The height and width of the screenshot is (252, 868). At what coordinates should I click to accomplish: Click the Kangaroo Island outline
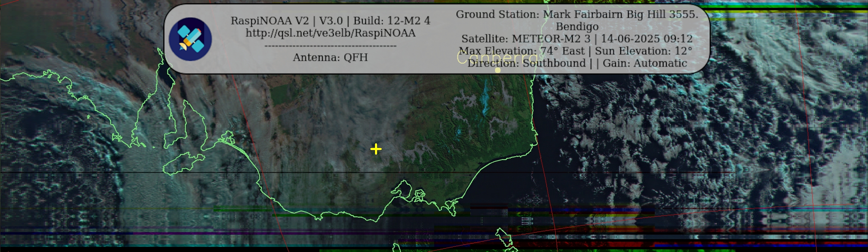pyautogui.click(x=184, y=164)
